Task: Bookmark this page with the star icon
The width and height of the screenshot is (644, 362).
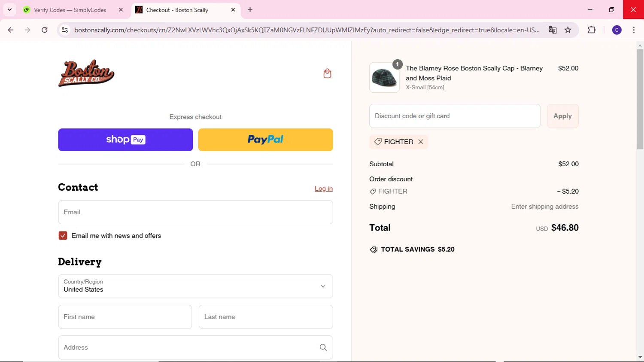Action: click(x=568, y=30)
